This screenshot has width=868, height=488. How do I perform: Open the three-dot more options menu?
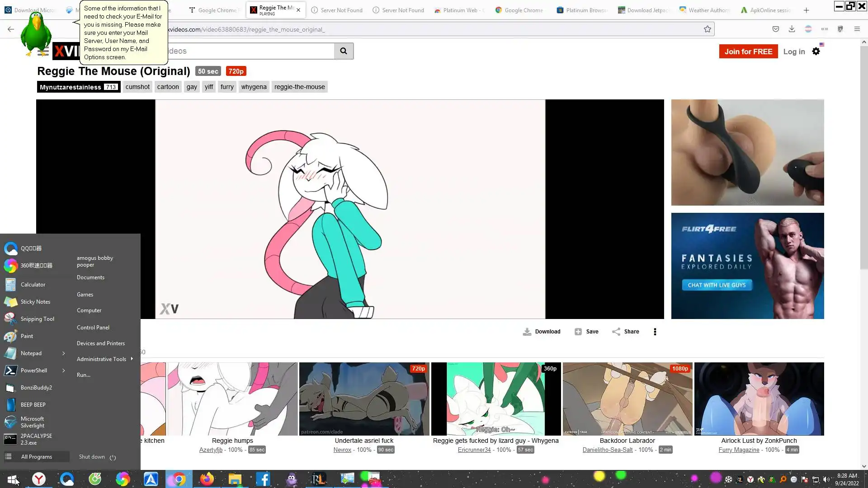pyautogui.click(x=655, y=332)
